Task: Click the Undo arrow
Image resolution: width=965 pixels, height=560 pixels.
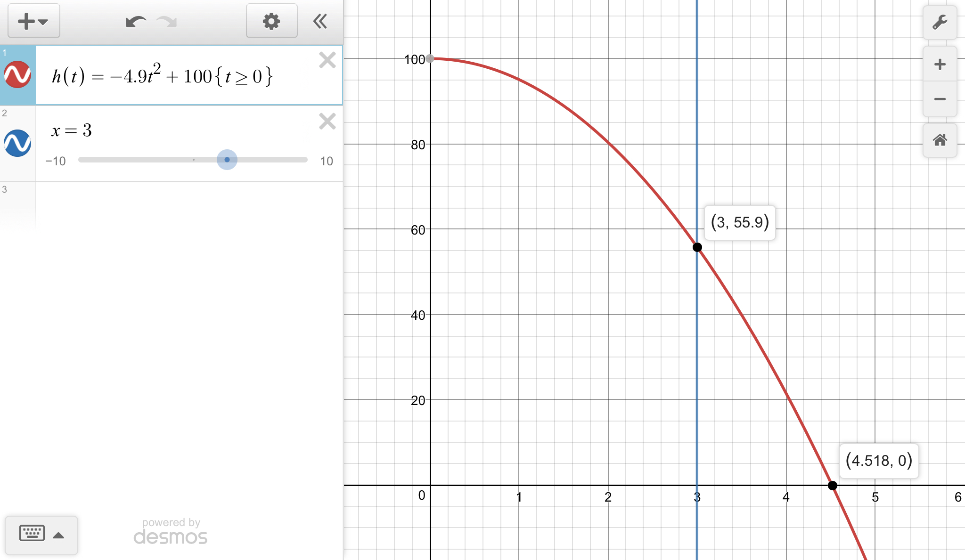Action: click(x=135, y=22)
